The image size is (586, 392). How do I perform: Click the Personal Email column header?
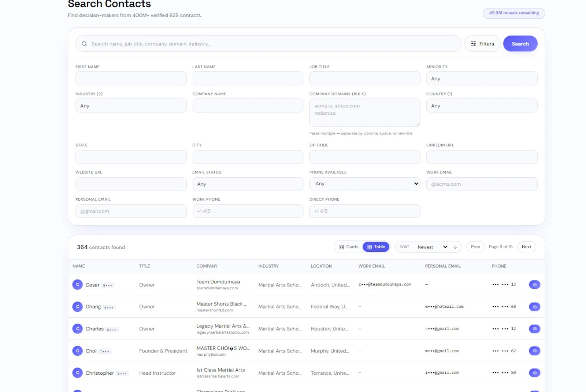[443, 266]
